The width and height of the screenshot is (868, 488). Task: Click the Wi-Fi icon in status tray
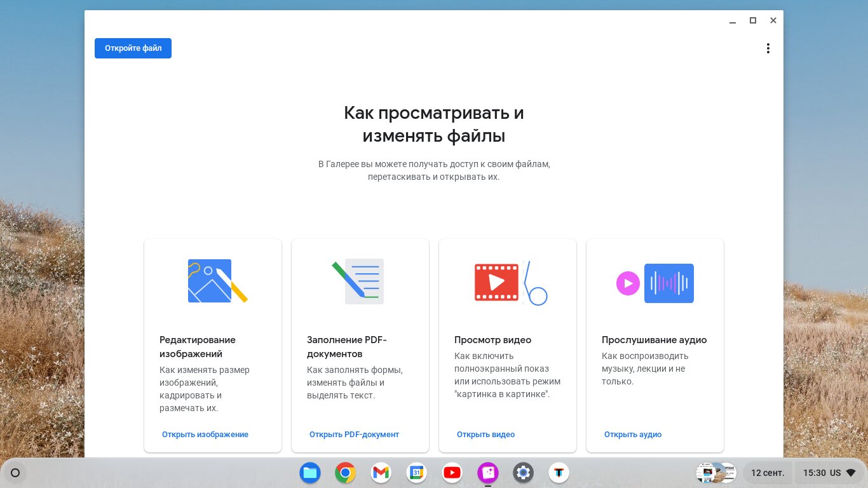click(x=851, y=473)
